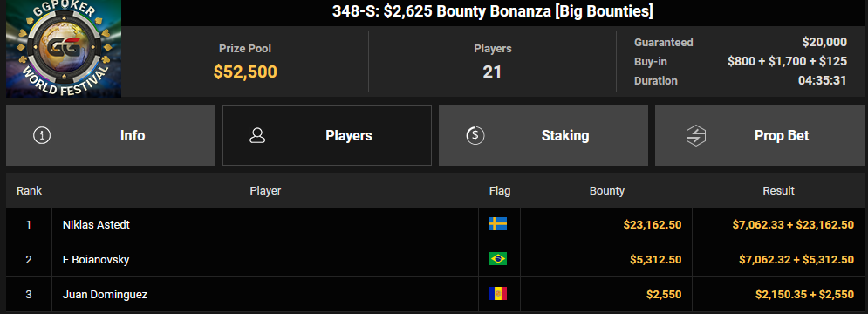Click the Andorra flag icon
Screen dimensions: 868x314
pos(497,294)
